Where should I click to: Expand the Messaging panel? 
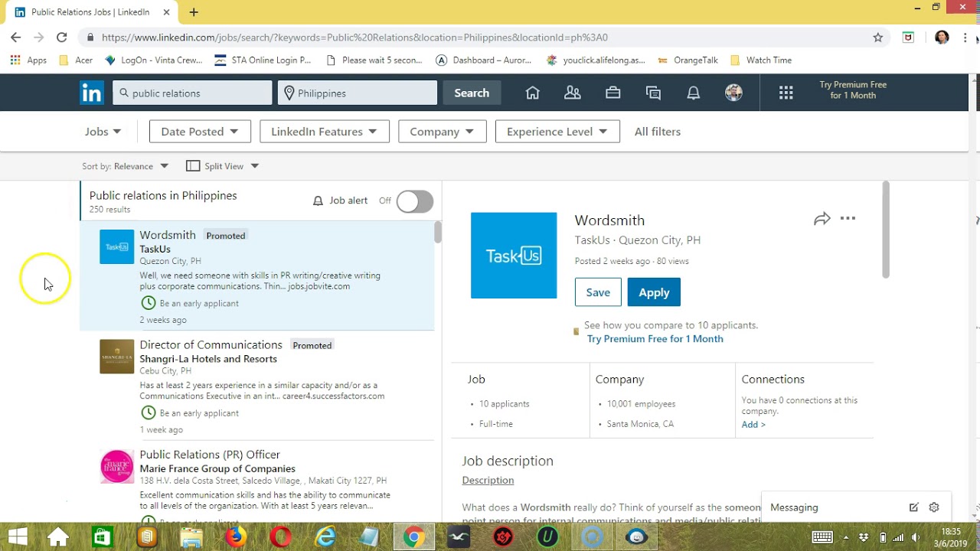coord(794,507)
